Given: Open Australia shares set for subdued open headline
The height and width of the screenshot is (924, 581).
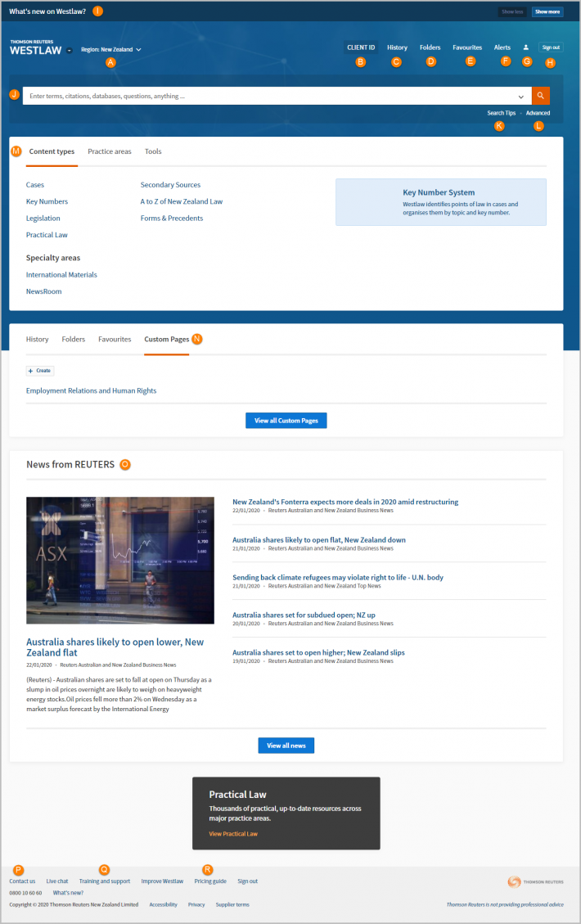Looking at the screenshot, I should point(304,615).
